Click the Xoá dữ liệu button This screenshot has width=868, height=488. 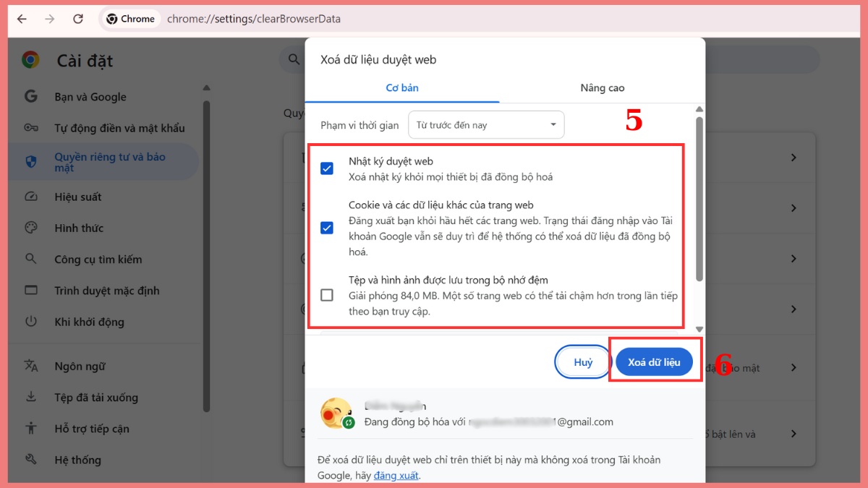pyautogui.click(x=654, y=362)
